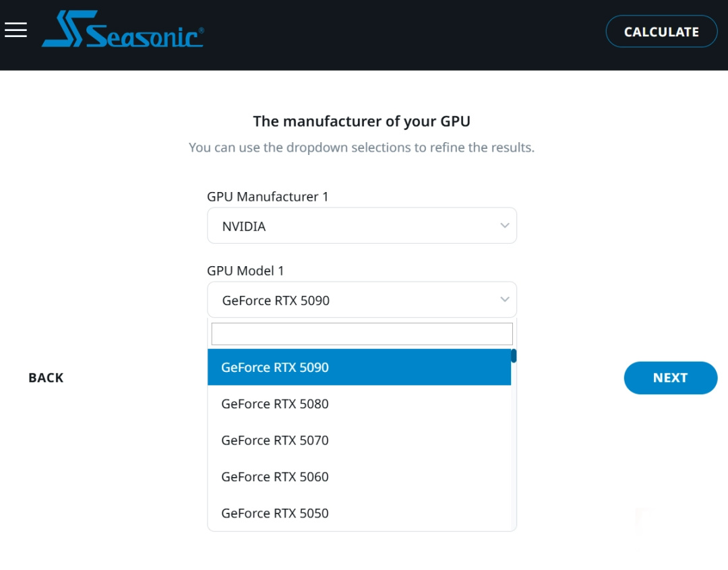Collapse the GPU Model 1 dropdown field
Screen dimensions: 728x570
click(361, 300)
